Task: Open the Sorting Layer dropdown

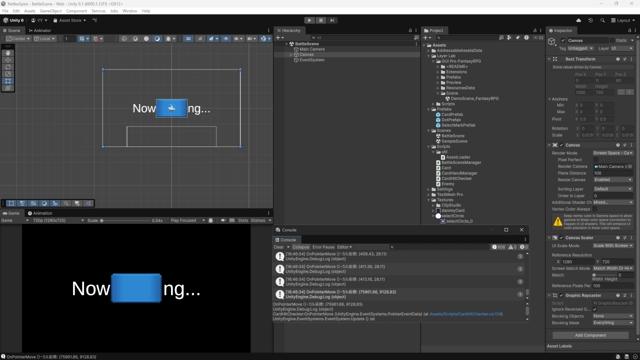Action: pyautogui.click(x=613, y=189)
